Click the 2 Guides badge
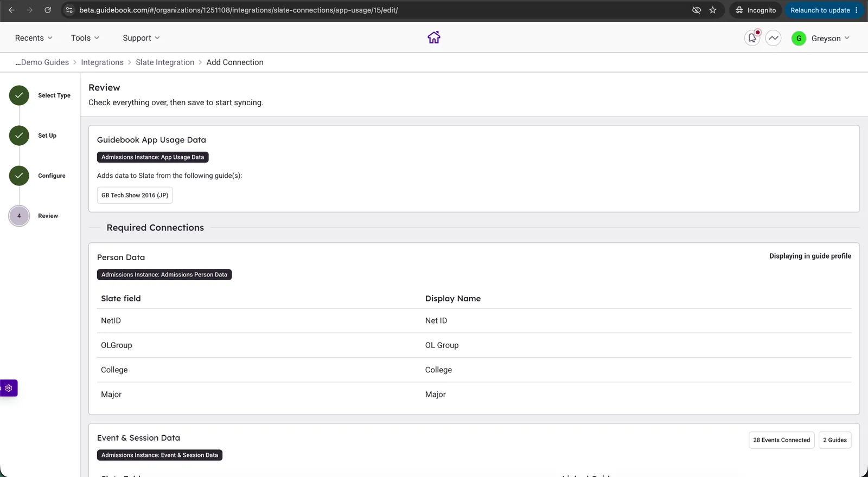The image size is (868, 477). 834,440
